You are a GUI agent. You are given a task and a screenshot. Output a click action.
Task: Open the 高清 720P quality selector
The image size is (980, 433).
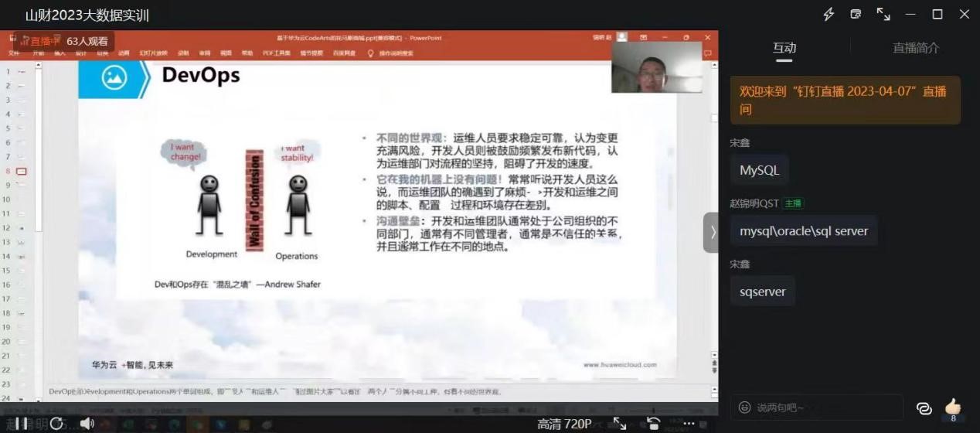pos(564,424)
